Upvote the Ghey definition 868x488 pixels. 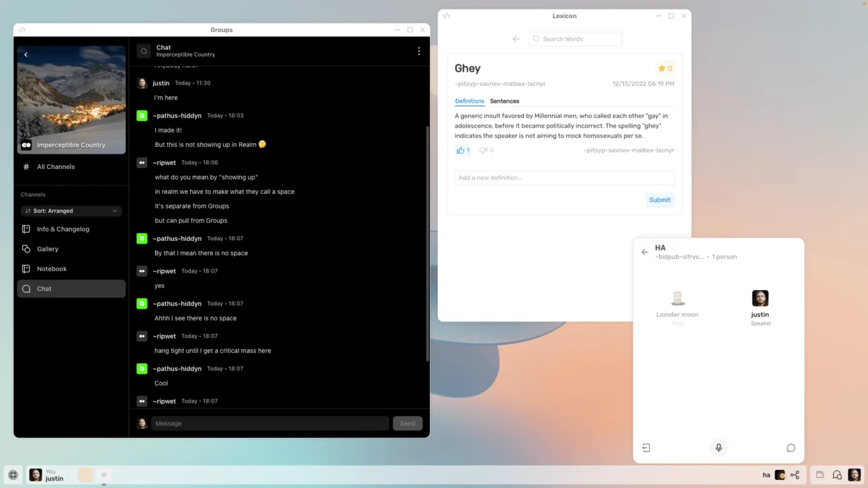(x=461, y=150)
